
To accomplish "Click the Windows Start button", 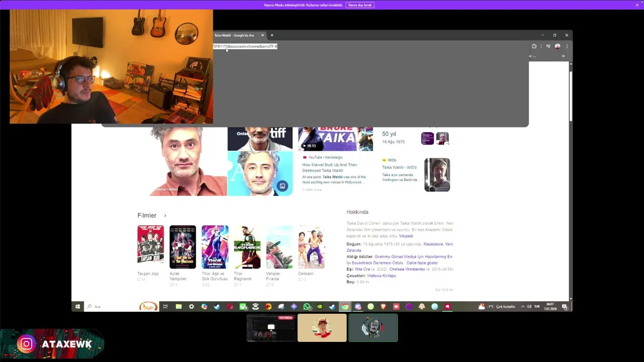I will click(77, 307).
